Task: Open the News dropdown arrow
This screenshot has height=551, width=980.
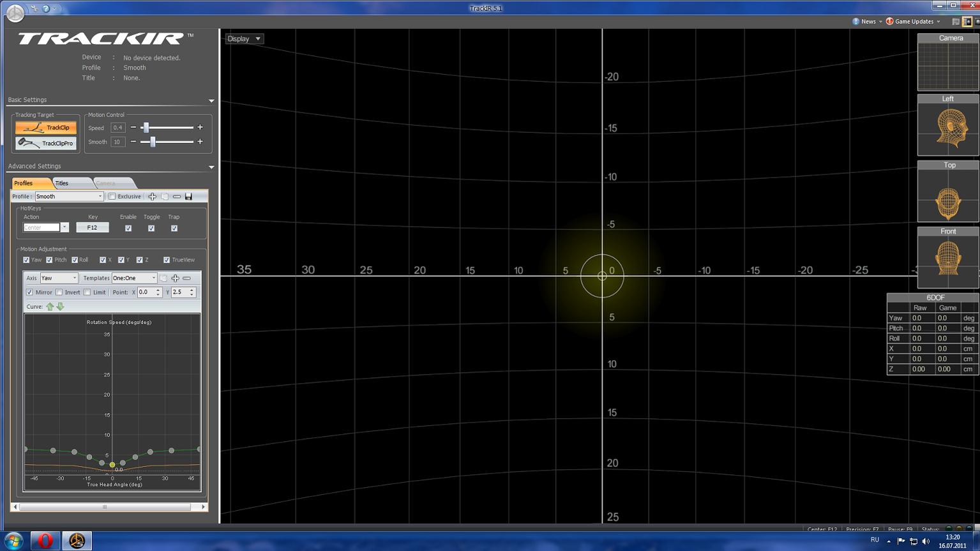Action: (x=880, y=22)
